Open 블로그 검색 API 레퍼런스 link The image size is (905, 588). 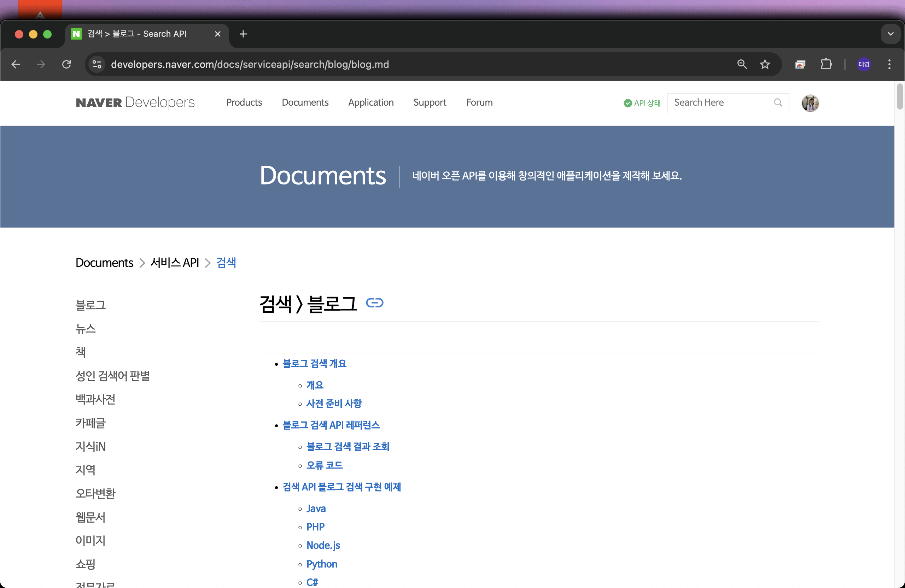click(331, 425)
